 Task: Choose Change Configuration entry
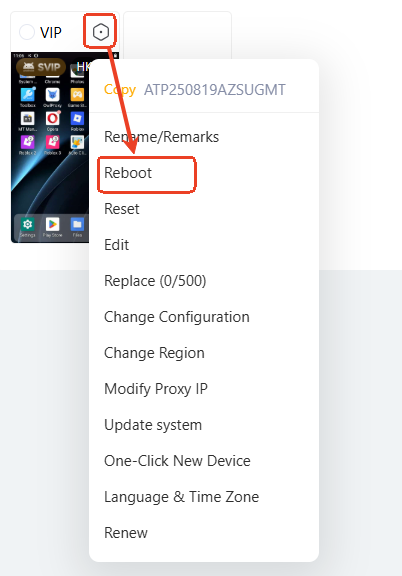pos(177,317)
